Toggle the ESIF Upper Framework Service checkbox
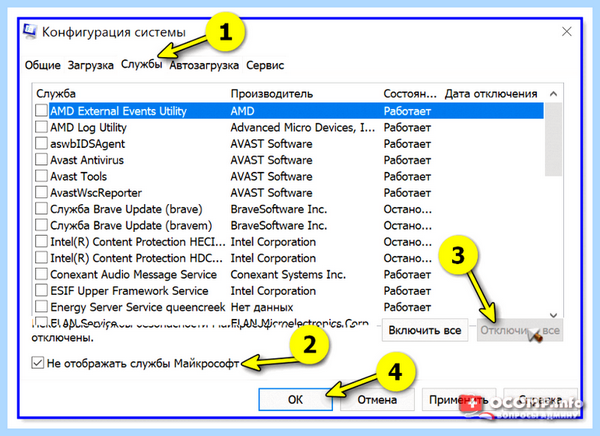The image size is (600, 436). (41, 291)
